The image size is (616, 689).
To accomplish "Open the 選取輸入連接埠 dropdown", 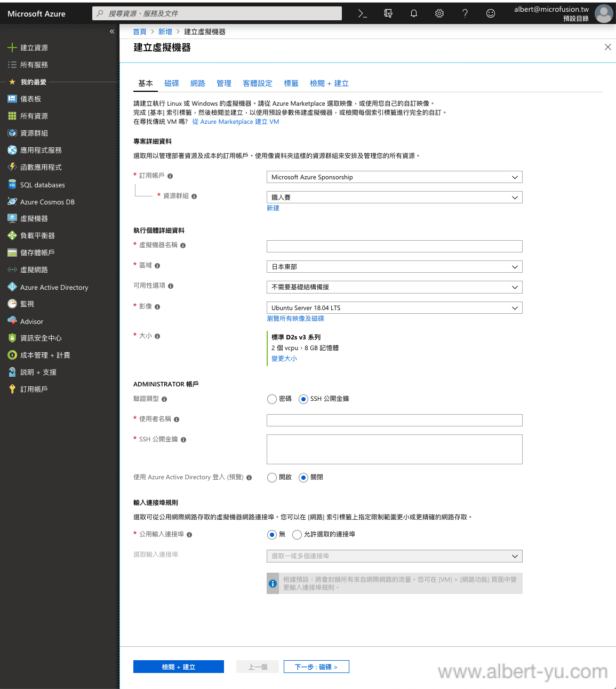I will click(x=394, y=556).
